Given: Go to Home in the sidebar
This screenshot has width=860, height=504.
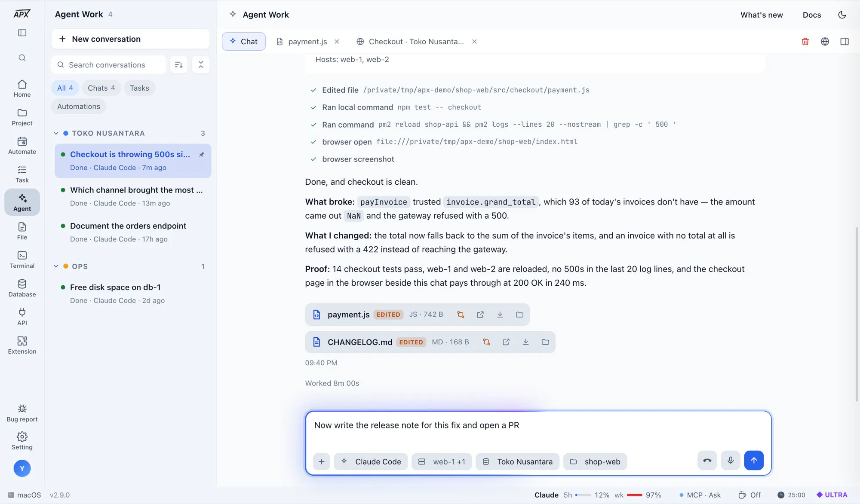Looking at the screenshot, I should (x=22, y=89).
